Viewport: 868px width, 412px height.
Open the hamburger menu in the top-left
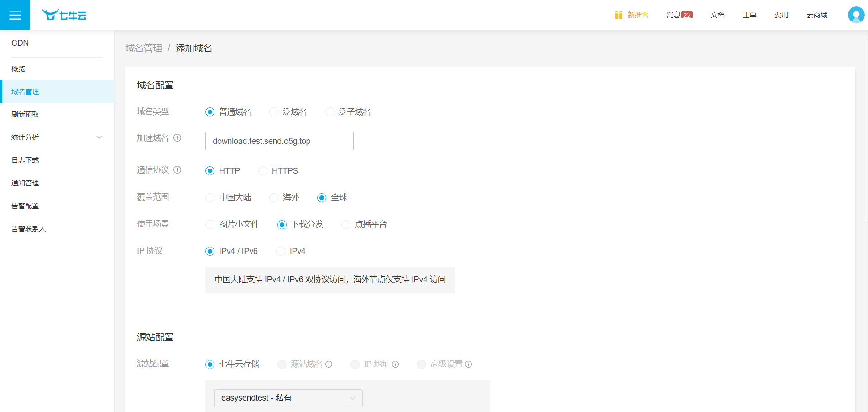[x=15, y=15]
